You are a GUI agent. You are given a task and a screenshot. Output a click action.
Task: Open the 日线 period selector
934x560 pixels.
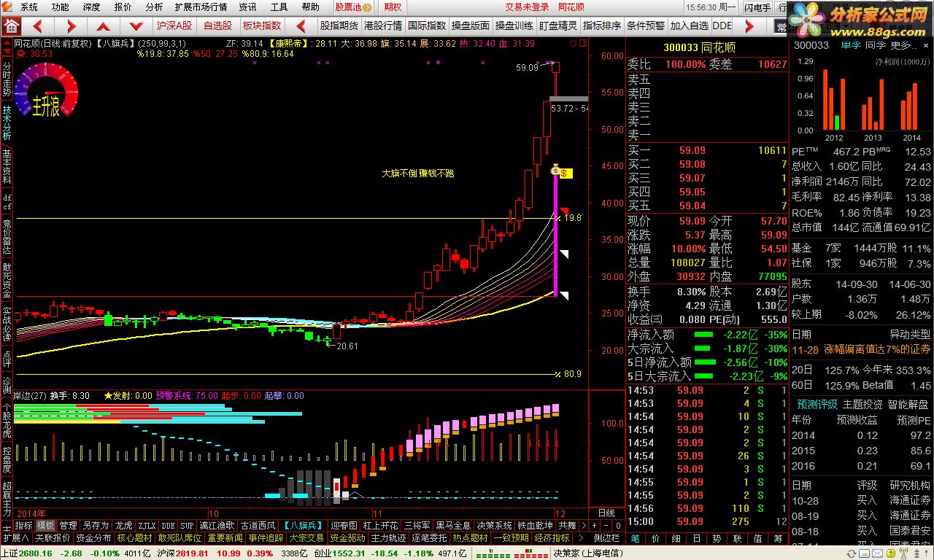click(605, 513)
